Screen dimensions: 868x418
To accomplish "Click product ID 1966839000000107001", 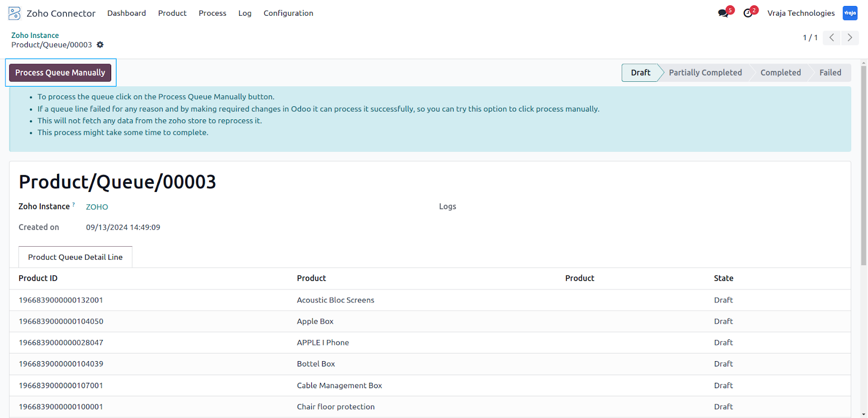I will pyautogui.click(x=61, y=385).
